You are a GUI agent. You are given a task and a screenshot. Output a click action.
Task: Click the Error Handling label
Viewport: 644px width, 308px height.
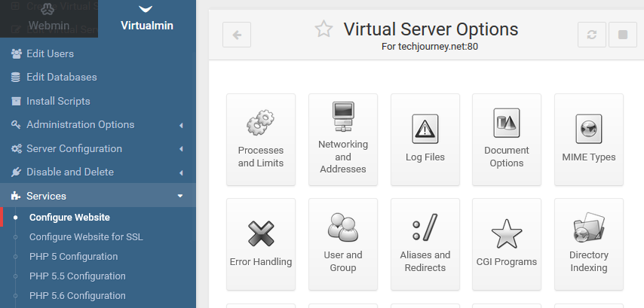click(x=261, y=261)
